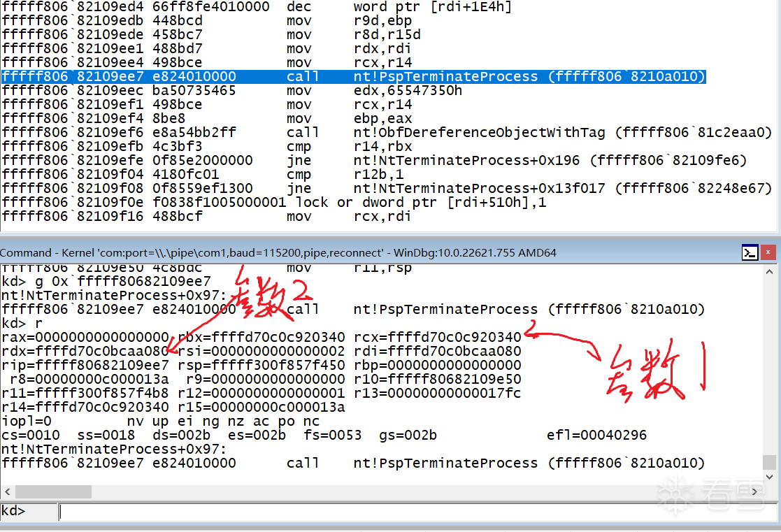781x532 pixels.
Task: Select the jne nt!NtTerminateProcess+0x196 line
Action: click(x=374, y=160)
